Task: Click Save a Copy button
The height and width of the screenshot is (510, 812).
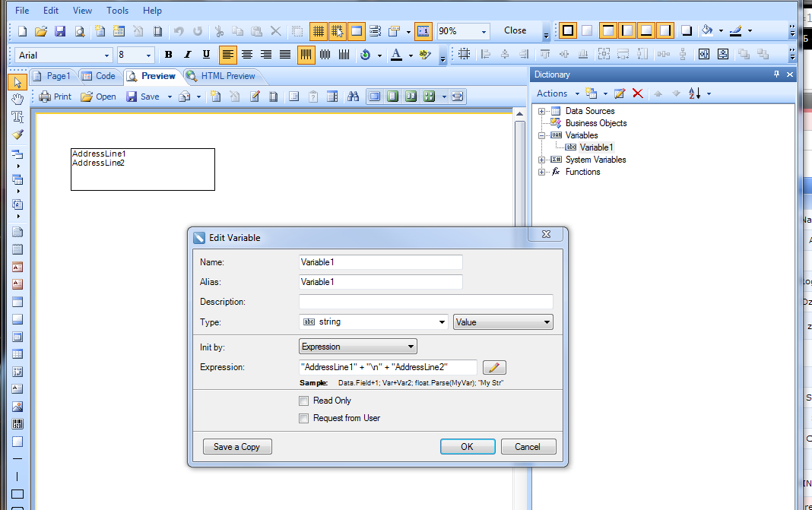Action: click(x=236, y=447)
